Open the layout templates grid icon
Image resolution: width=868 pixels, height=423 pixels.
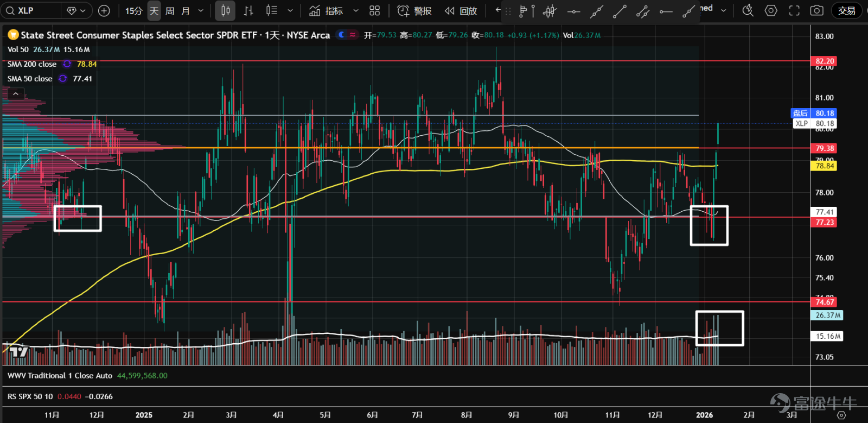coord(374,11)
